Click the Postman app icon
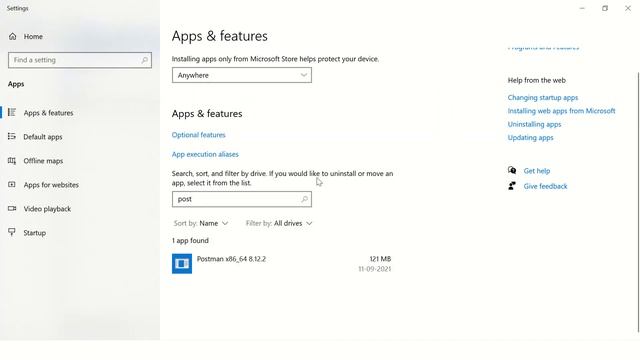Image resolution: width=640 pixels, height=360 pixels. 182,264
